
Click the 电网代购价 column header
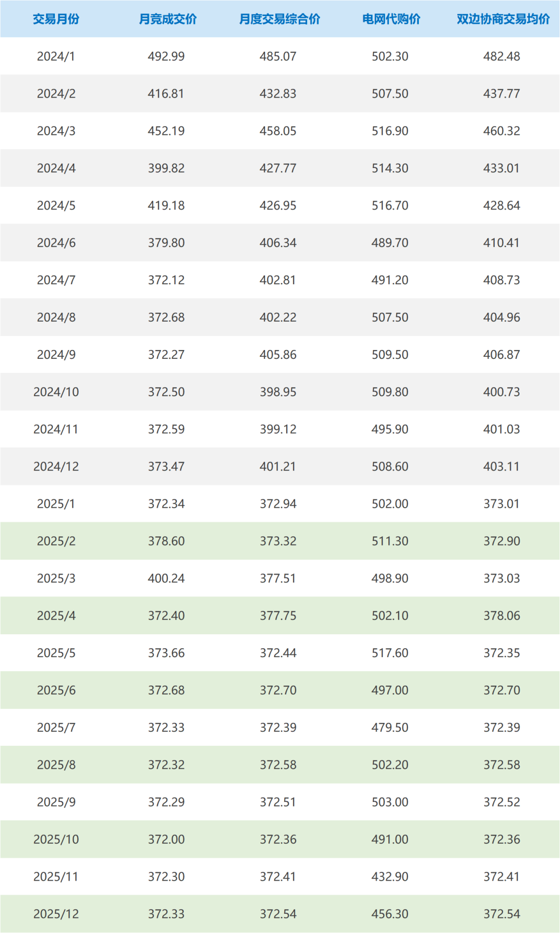pos(391,19)
